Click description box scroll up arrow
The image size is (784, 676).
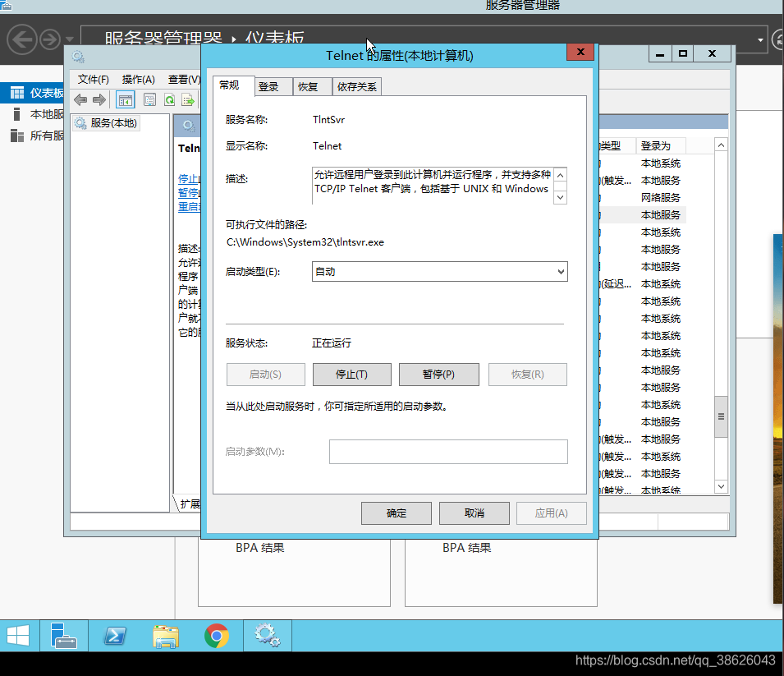[561, 175]
